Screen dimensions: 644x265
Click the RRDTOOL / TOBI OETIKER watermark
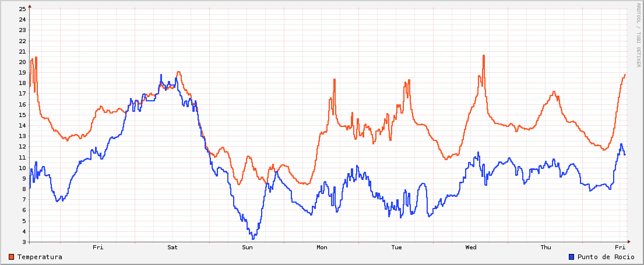[638, 35]
